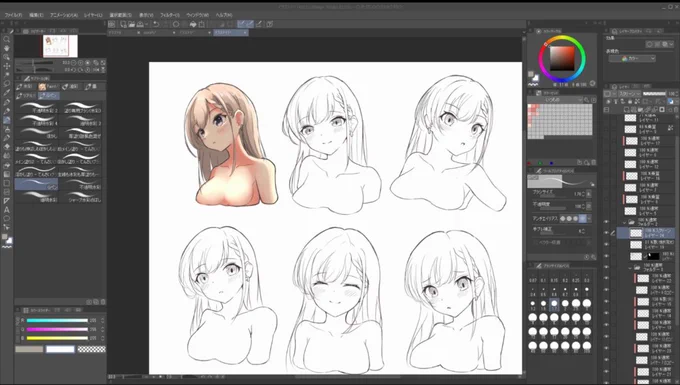Select the Fill bucket tool
Image resolution: width=680 pixels, height=385 pixels.
(7, 165)
